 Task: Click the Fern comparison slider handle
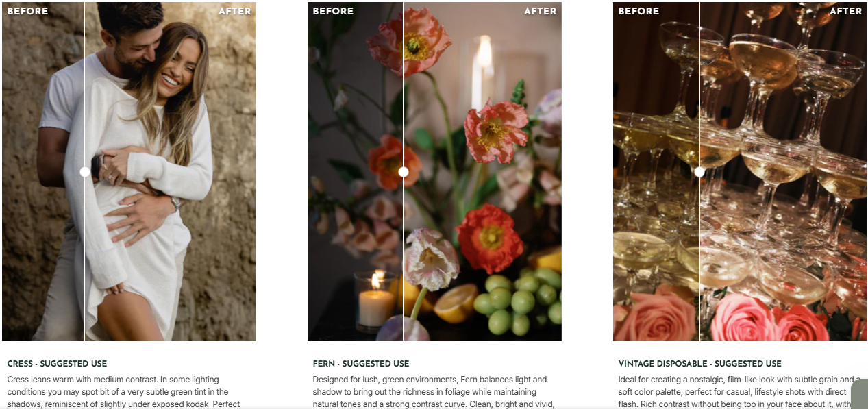pos(404,172)
